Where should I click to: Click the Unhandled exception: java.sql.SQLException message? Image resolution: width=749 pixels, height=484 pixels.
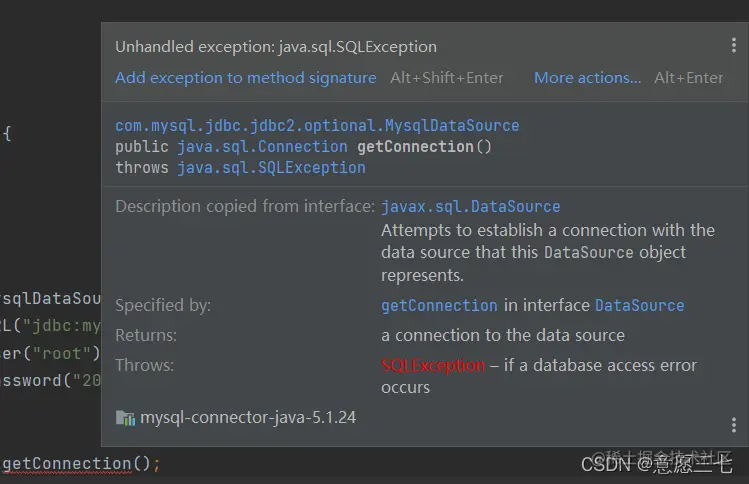point(276,47)
